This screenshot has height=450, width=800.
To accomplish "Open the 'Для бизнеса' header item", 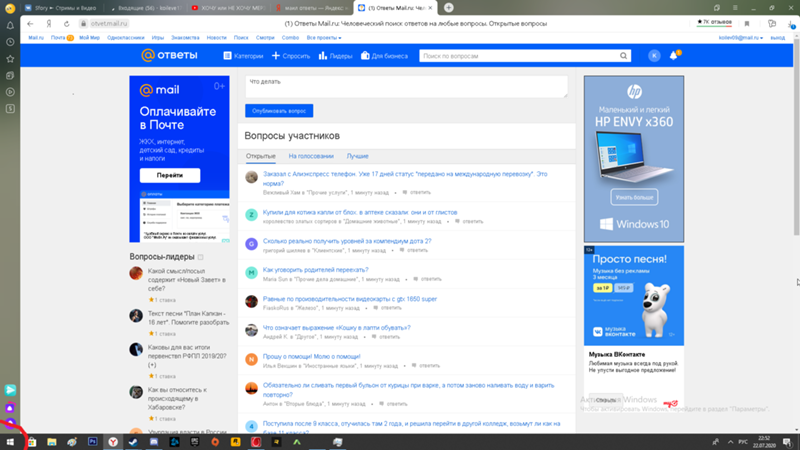I will pyautogui.click(x=384, y=56).
